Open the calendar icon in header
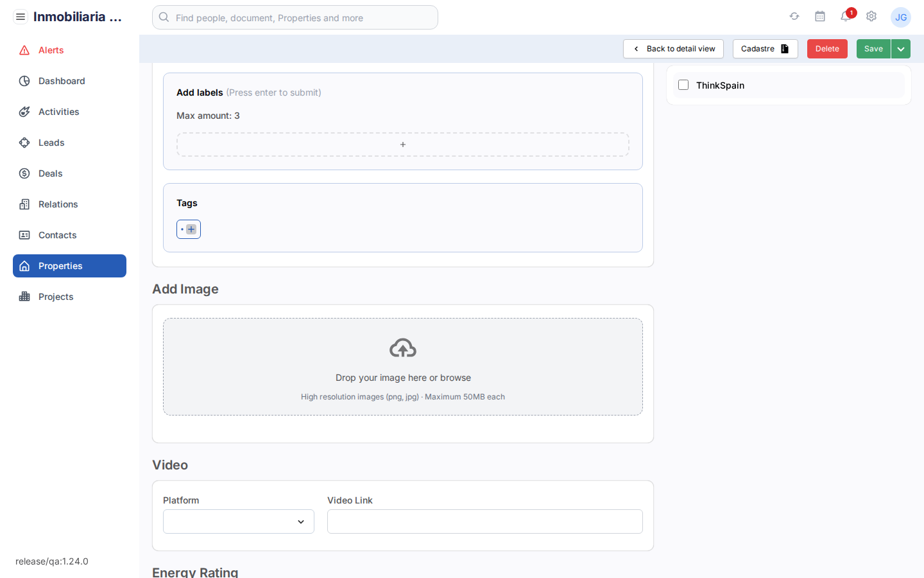This screenshot has width=924, height=578. click(820, 17)
